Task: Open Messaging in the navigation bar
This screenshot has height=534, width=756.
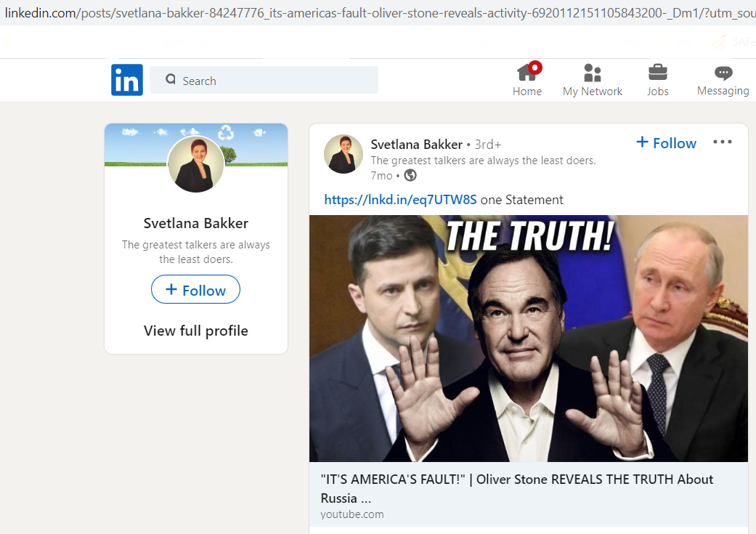Action: (x=723, y=80)
